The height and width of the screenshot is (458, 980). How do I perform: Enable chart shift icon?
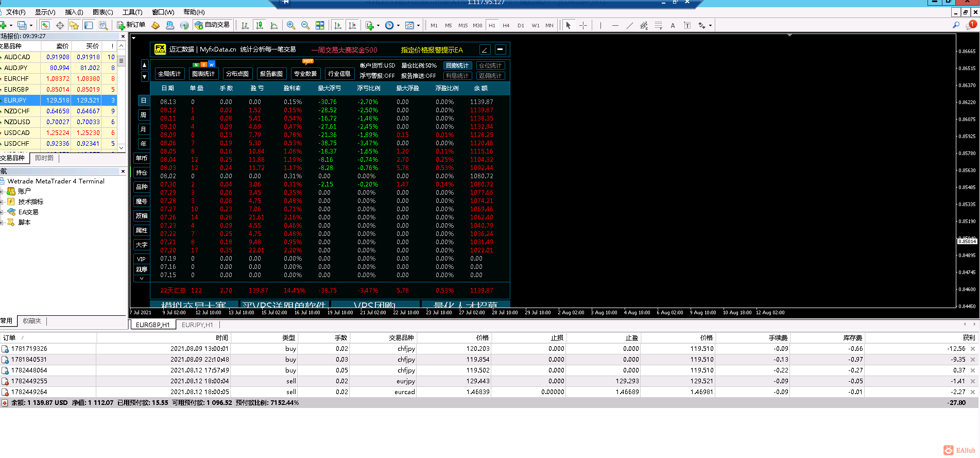tap(352, 25)
